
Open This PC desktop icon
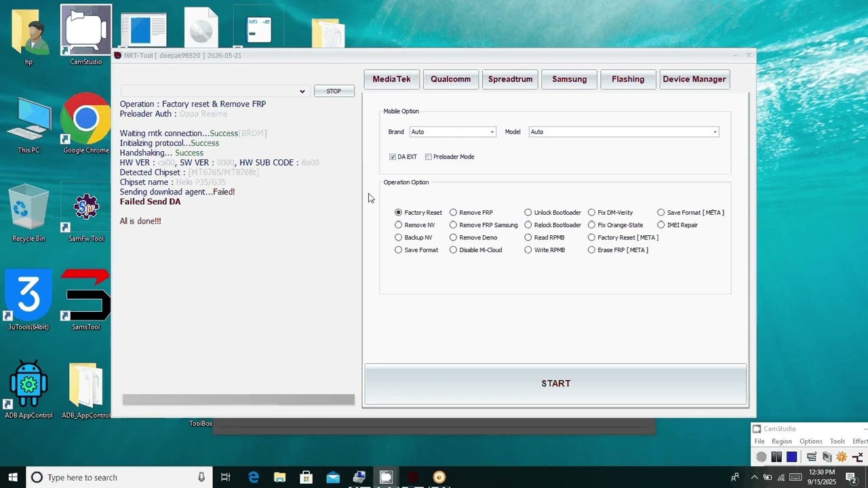click(28, 125)
